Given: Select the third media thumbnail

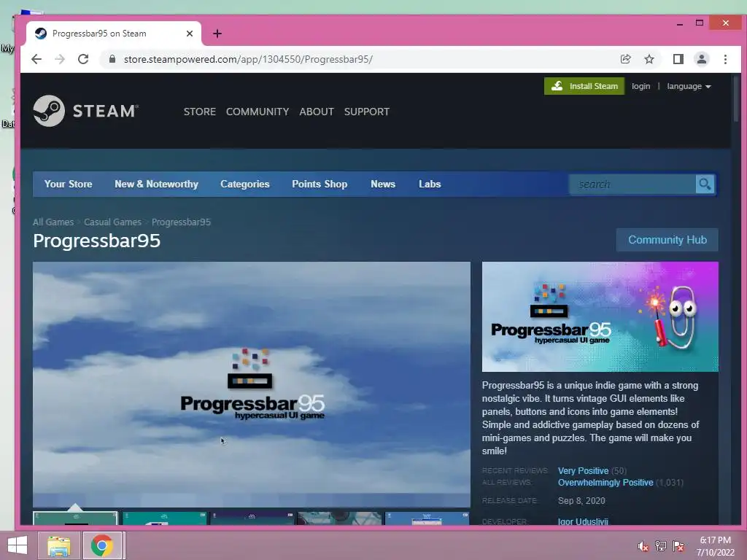Looking at the screenshot, I should coord(252,518).
